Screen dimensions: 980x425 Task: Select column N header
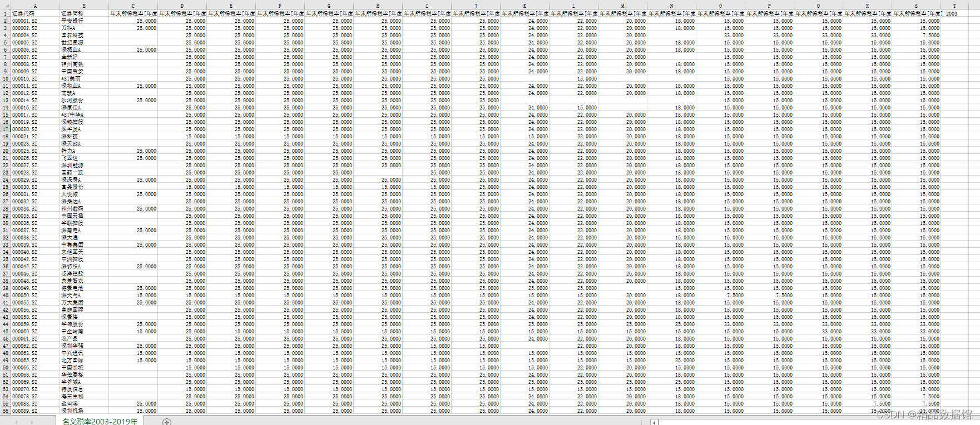coord(672,6)
